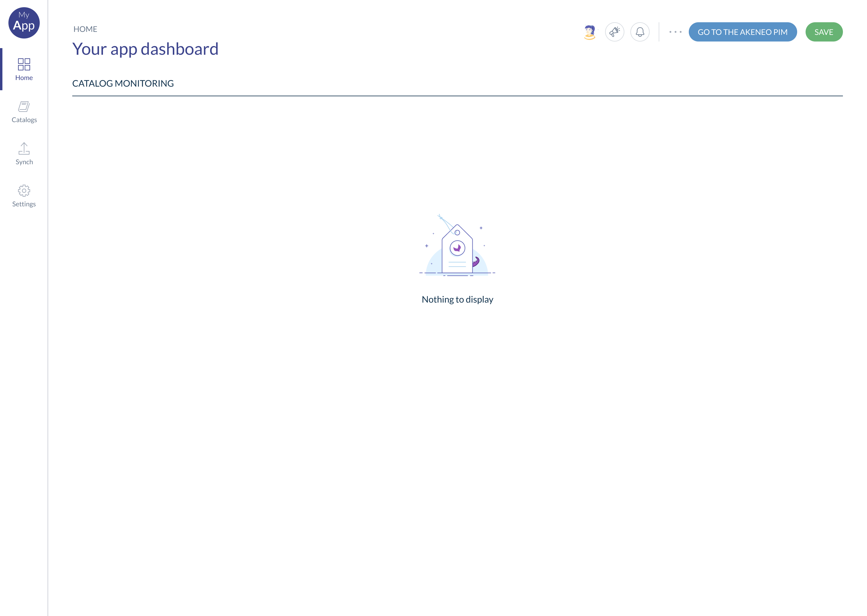
Task: Click the Settings label in the sidebar
Action: pos(24,204)
